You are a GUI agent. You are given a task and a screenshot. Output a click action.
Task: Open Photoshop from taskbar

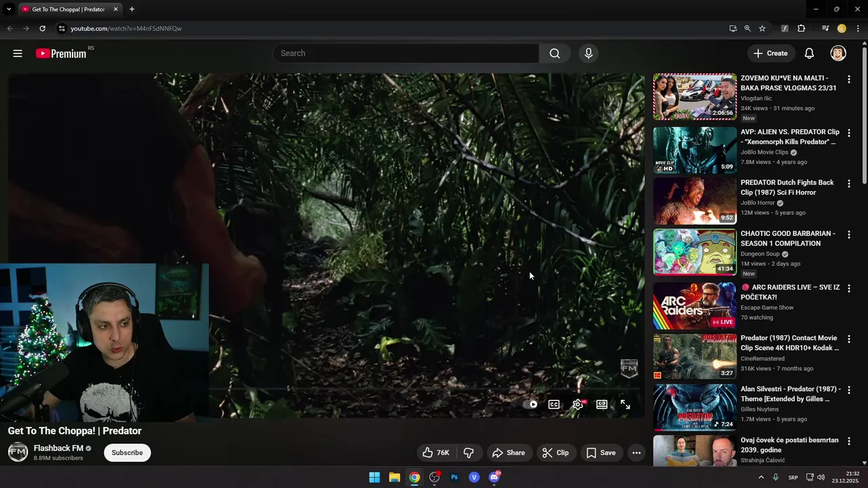point(454,477)
